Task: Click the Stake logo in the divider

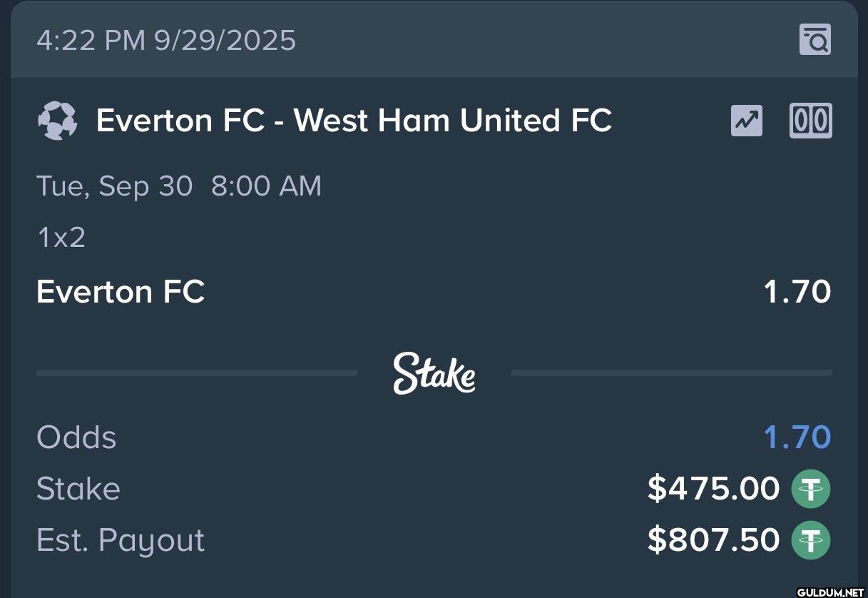Action: coord(434,373)
